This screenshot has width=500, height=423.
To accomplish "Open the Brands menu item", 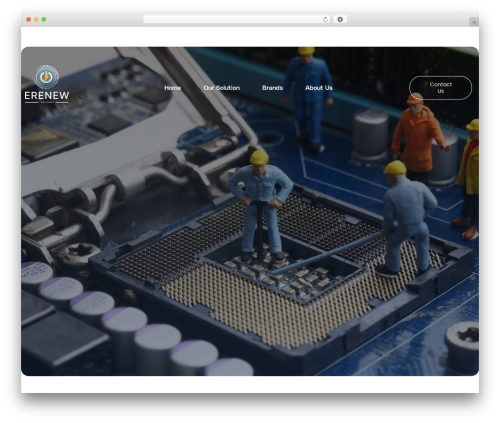I will [x=272, y=88].
